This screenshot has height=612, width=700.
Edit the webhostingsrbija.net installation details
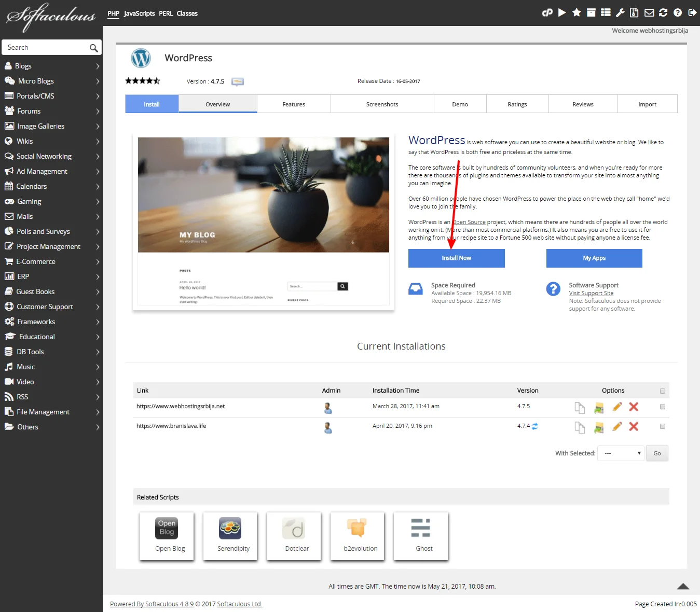[617, 407]
